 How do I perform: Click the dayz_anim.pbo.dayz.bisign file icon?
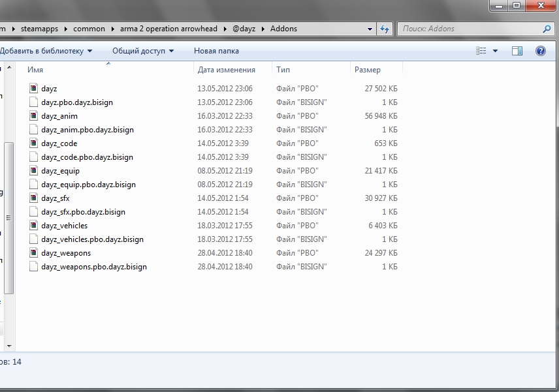33,130
